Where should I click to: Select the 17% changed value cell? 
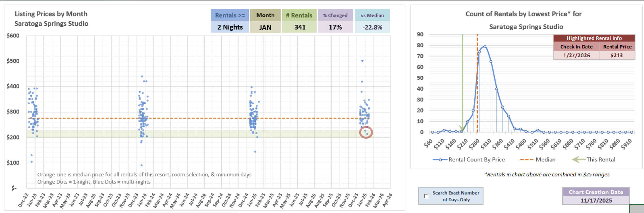(x=335, y=27)
